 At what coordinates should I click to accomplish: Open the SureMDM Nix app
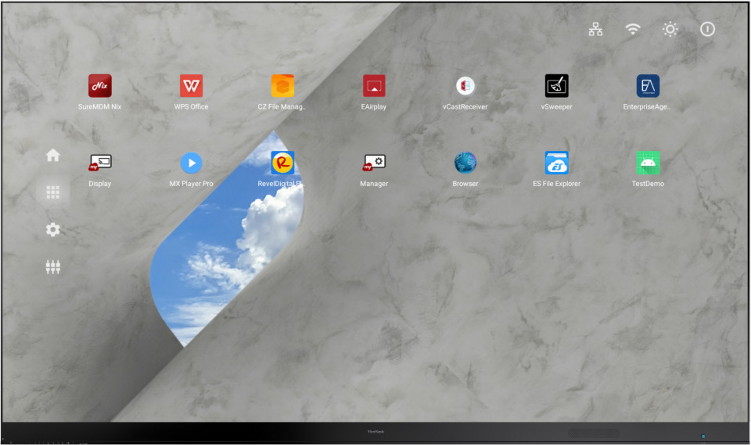coord(100,86)
